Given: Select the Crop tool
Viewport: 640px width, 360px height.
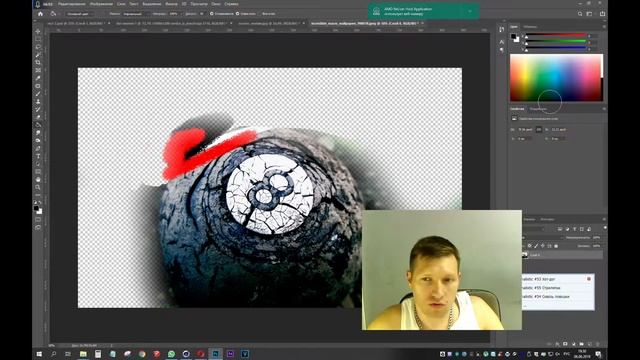Looking at the screenshot, I should [x=38, y=62].
